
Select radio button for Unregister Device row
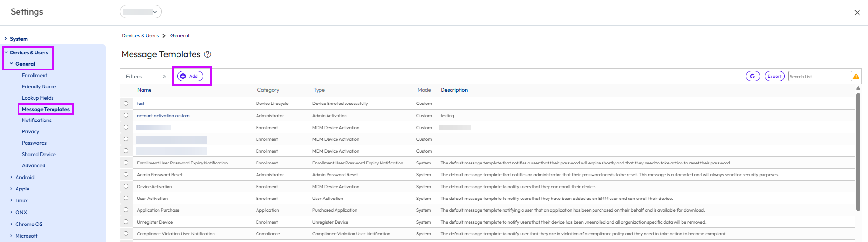click(126, 222)
